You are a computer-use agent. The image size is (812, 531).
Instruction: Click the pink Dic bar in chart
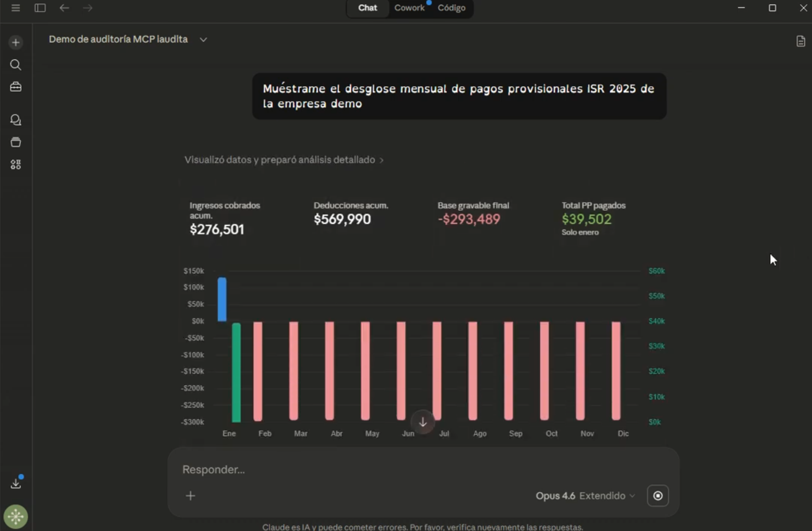point(616,371)
